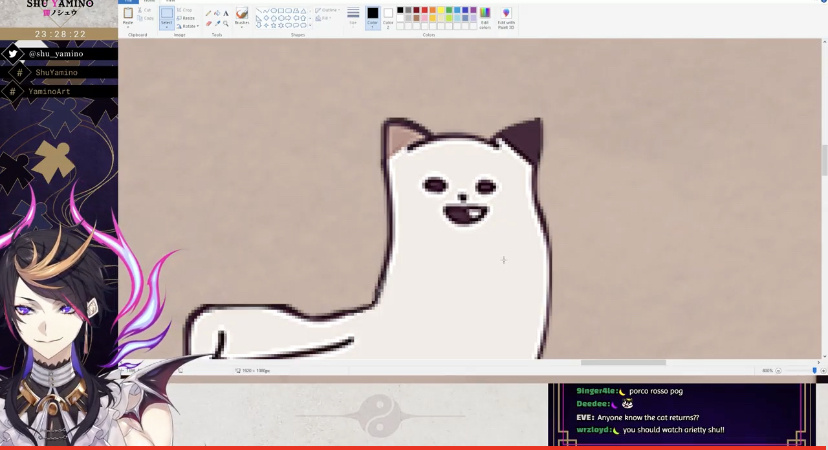The image size is (828, 450).
Task: Click the zoom out minus button
Action: tap(778, 371)
